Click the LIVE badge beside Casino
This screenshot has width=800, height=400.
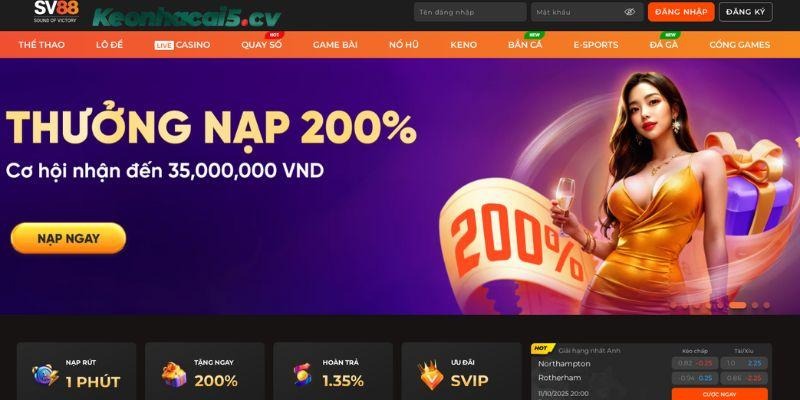point(164,45)
